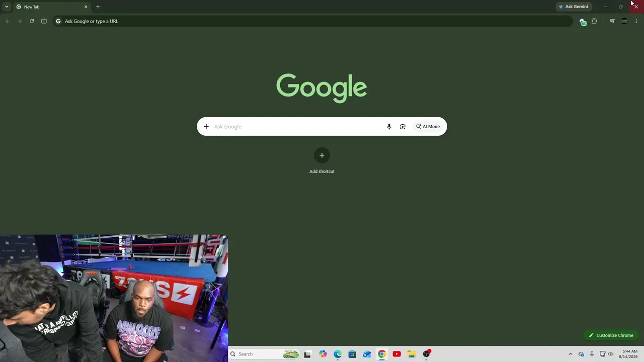Click the Windows taskbar Search box

(264, 354)
